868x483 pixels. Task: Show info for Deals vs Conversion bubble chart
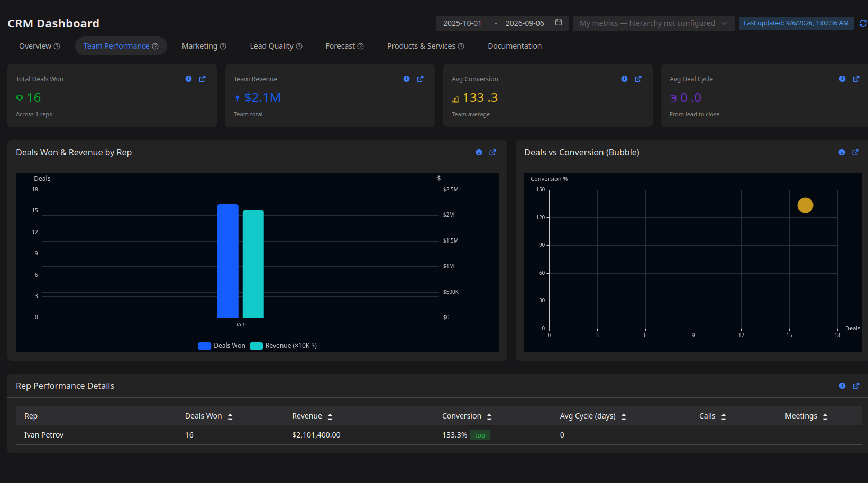842,152
